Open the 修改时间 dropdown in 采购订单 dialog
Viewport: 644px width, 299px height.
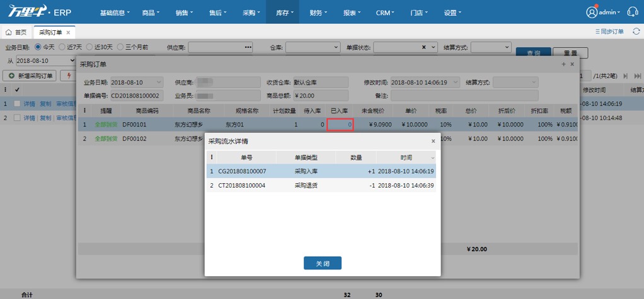coord(455,82)
